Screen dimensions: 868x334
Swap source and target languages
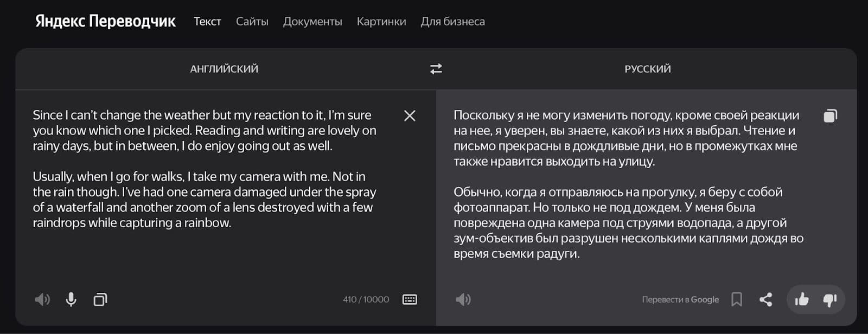click(x=436, y=69)
